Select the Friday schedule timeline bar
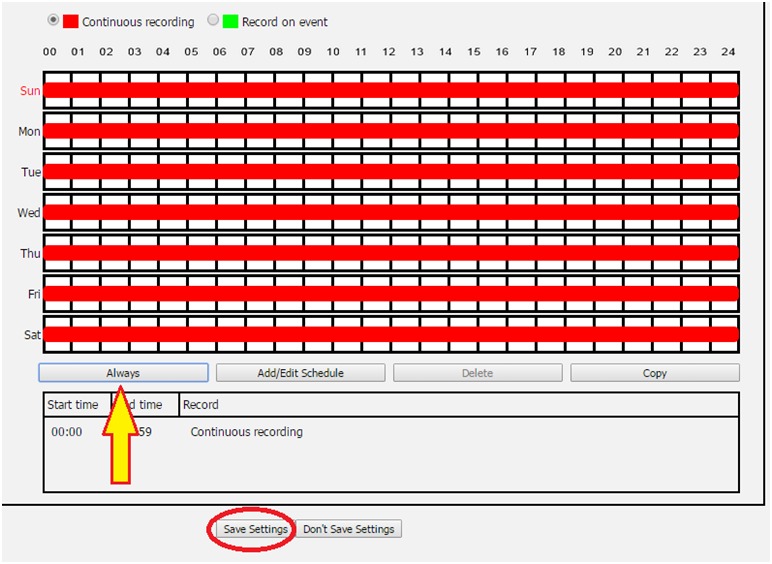 pos(390,294)
